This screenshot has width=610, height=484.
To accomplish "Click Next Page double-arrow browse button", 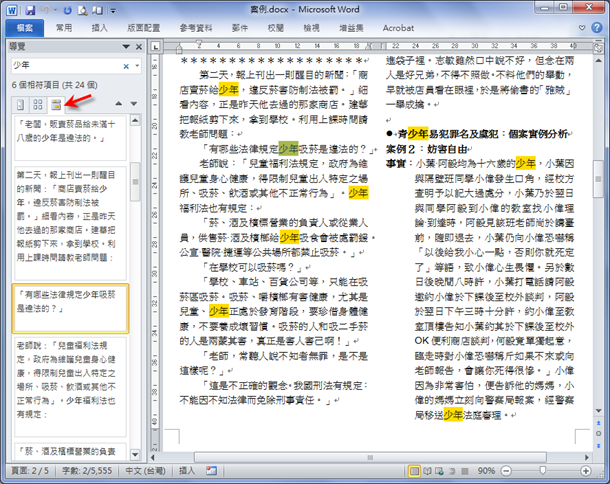I will (598, 446).
